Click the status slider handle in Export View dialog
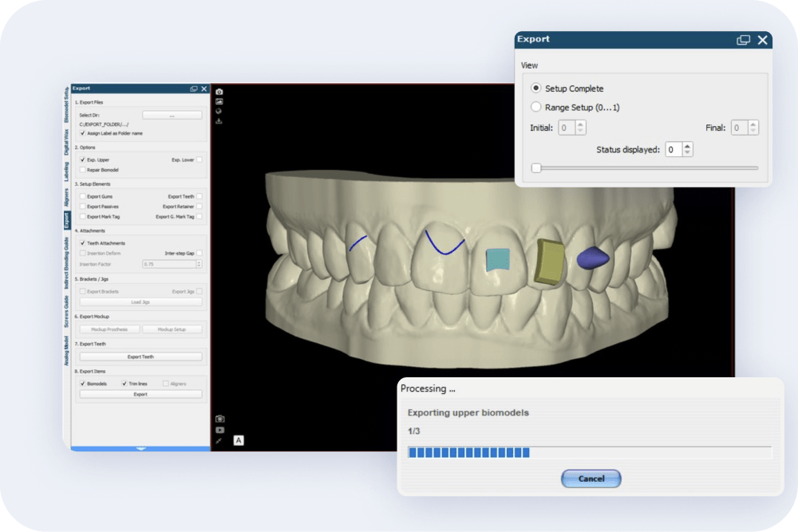The height and width of the screenshot is (532, 798). (x=536, y=167)
